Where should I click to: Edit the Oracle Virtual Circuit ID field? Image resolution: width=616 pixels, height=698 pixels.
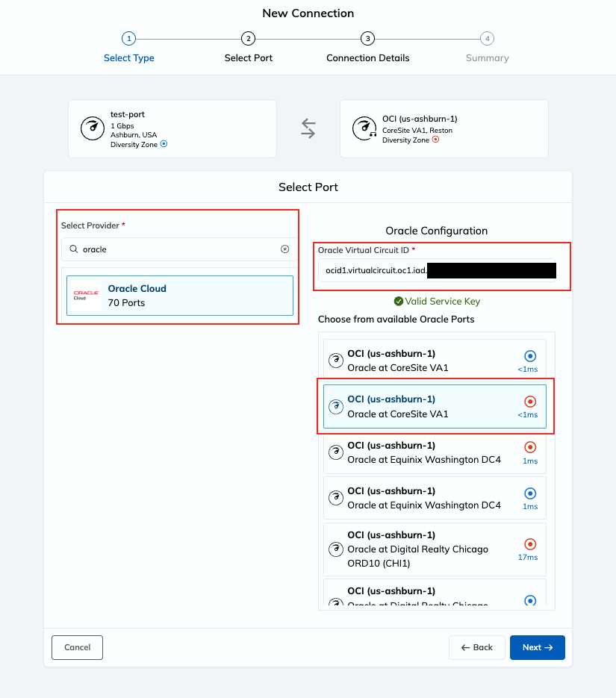pyautogui.click(x=437, y=270)
